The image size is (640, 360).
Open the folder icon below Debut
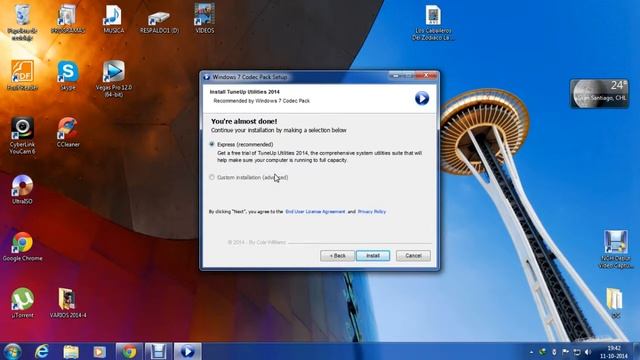click(615, 303)
